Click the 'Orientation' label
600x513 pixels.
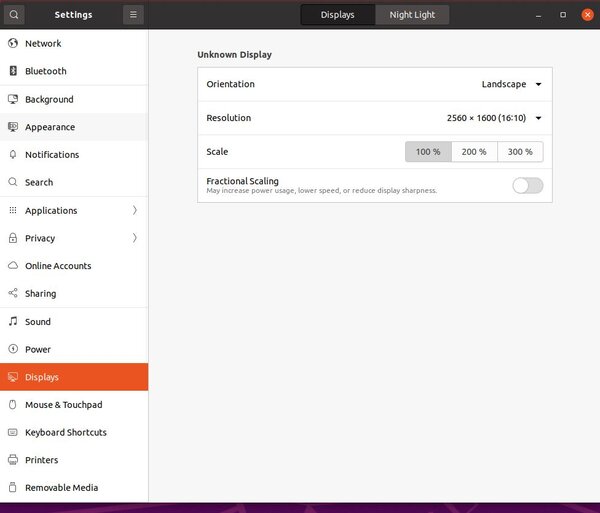tap(230, 84)
